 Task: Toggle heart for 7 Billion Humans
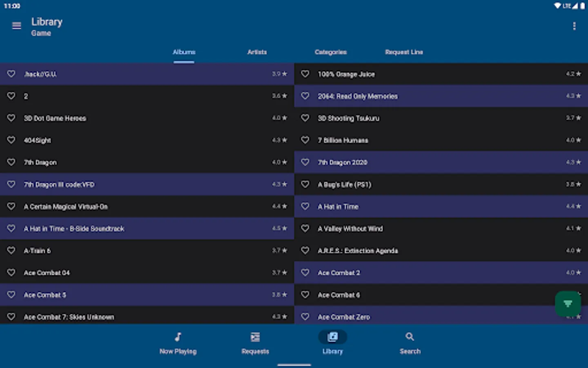point(305,140)
